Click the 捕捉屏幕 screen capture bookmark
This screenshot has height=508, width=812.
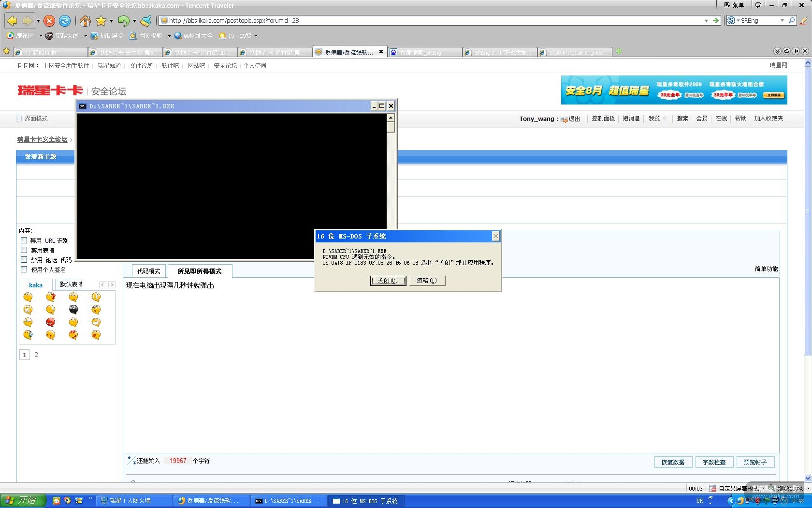click(x=107, y=36)
